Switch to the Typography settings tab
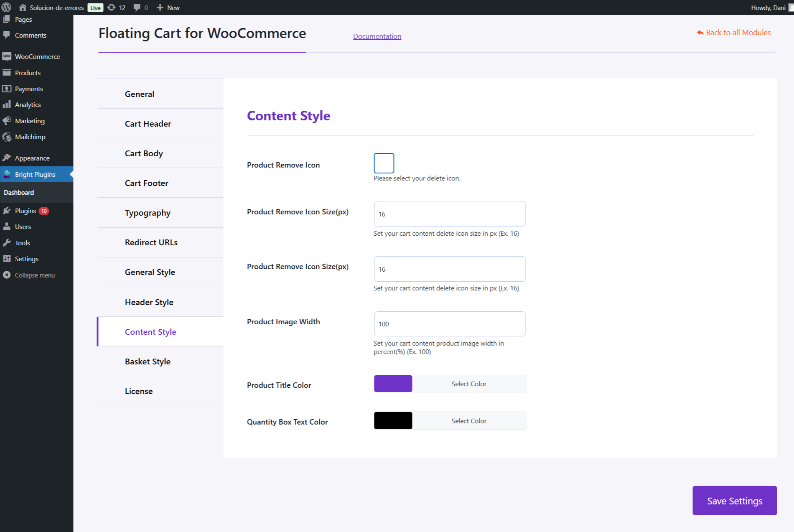 point(148,213)
